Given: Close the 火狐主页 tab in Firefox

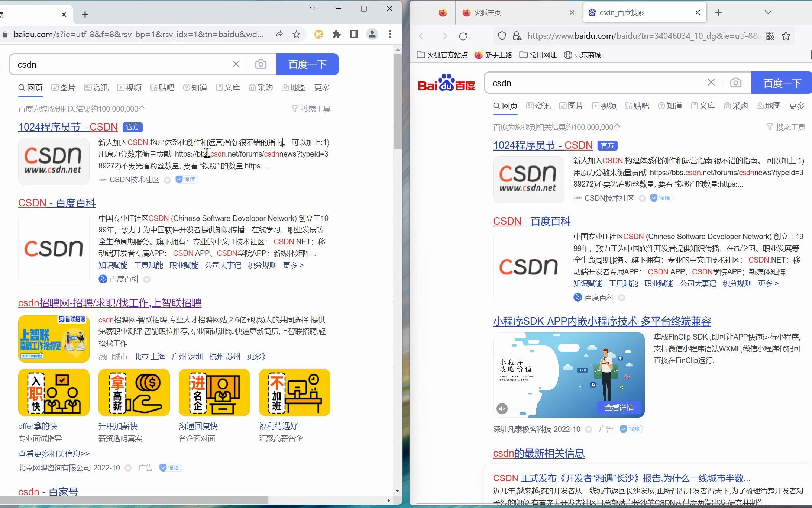Looking at the screenshot, I should pos(572,13).
